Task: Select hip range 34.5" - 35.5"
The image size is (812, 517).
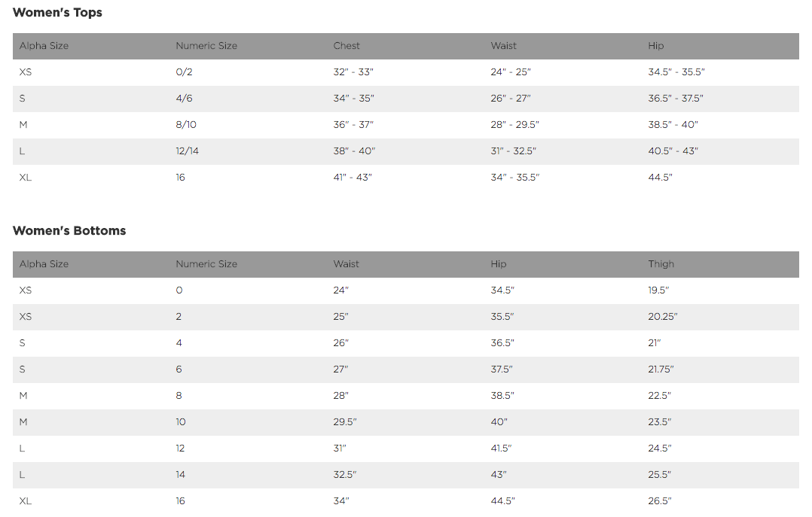Action: 676,72
